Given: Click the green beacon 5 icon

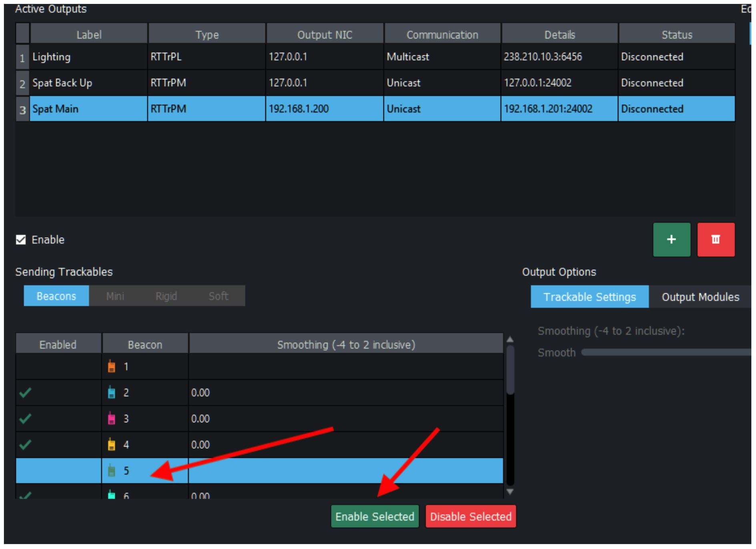Looking at the screenshot, I should pos(112,471).
